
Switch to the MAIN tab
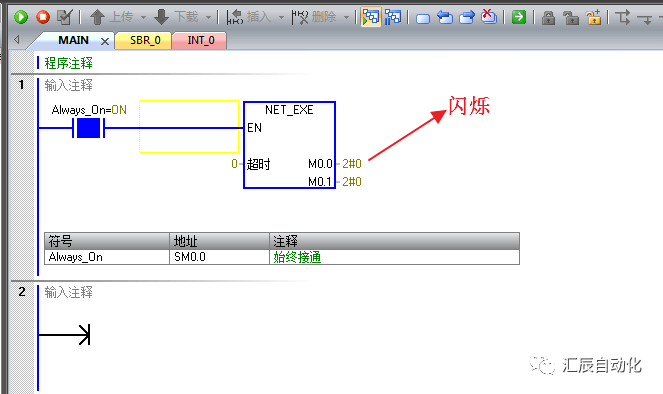[73, 41]
